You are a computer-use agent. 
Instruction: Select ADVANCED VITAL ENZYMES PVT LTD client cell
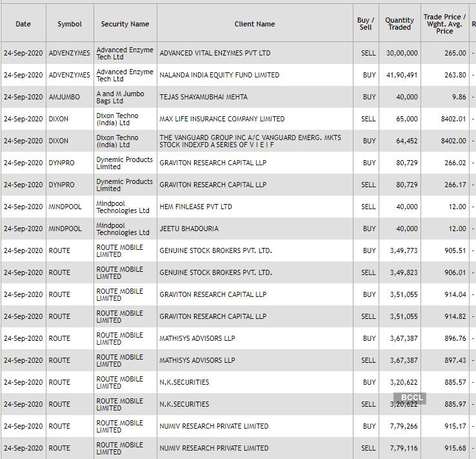click(x=215, y=53)
